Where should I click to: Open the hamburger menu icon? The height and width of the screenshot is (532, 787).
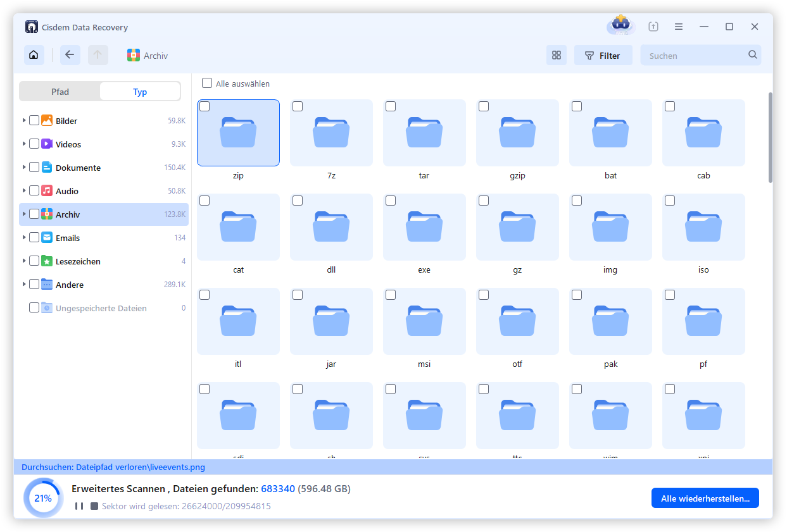(679, 27)
